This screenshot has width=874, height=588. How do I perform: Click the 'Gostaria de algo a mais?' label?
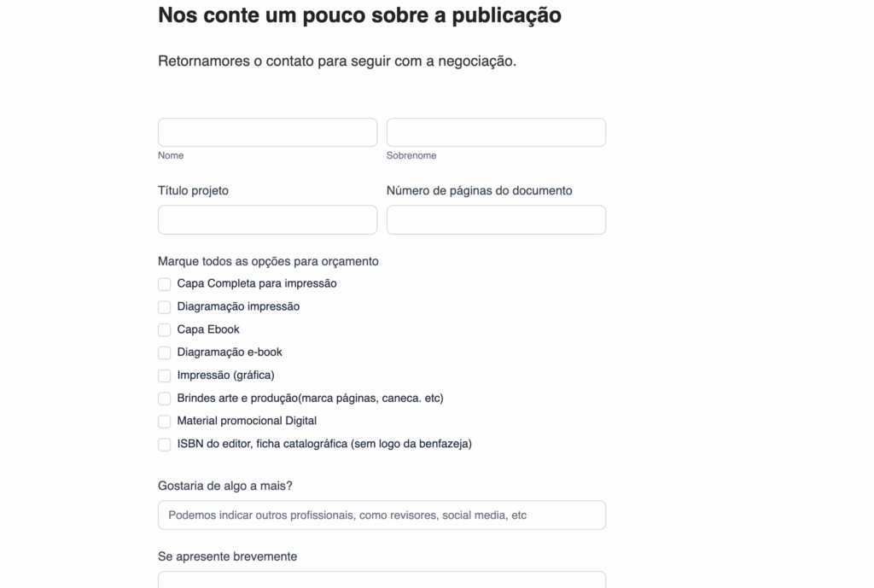[x=225, y=486]
